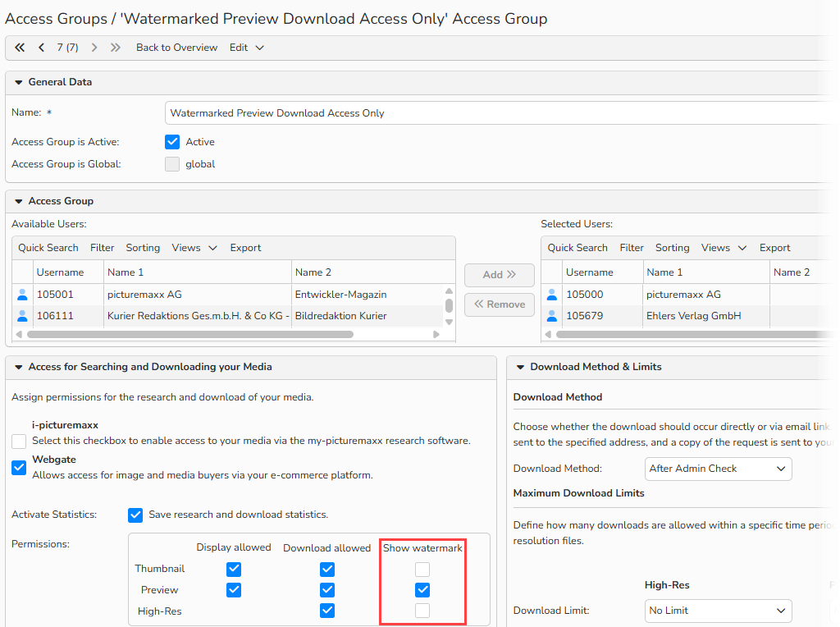The height and width of the screenshot is (627, 840).
Task: Toggle Preview Show watermark checkbox
Action: [x=422, y=590]
